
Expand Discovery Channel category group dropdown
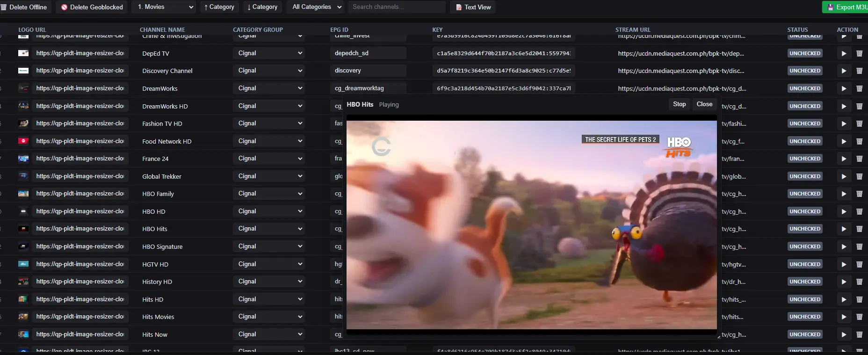click(x=269, y=71)
